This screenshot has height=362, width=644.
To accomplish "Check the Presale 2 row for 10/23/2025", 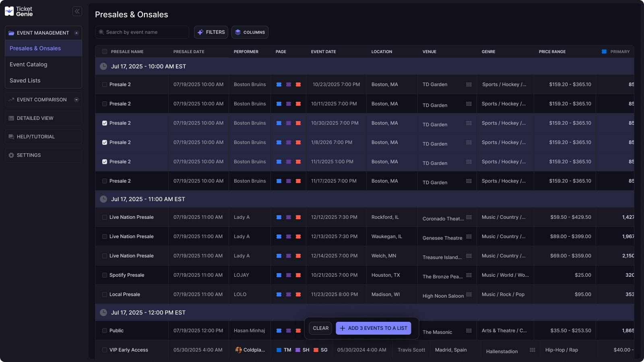I will pyautogui.click(x=105, y=84).
